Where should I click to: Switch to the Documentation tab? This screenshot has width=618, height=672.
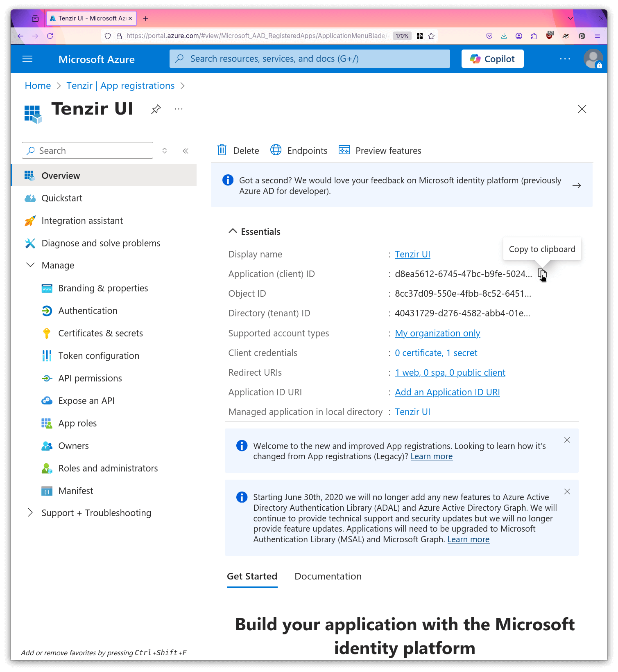tap(328, 576)
